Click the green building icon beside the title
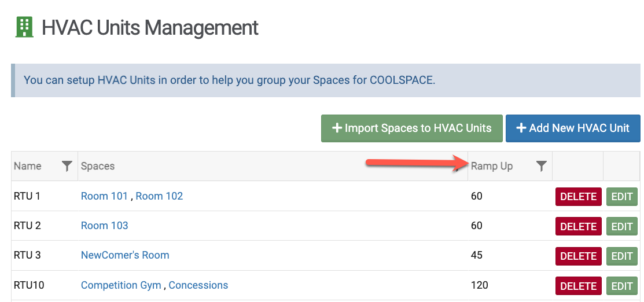 pos(24,28)
